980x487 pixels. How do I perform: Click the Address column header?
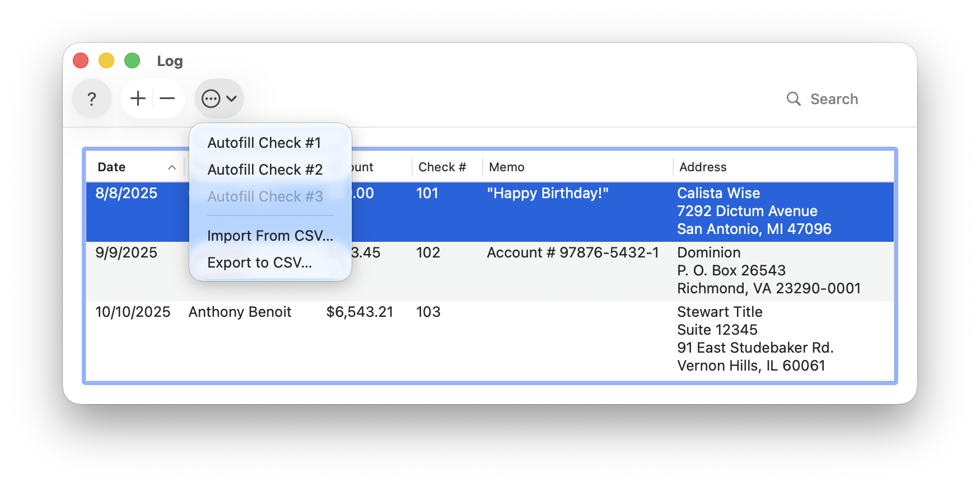coord(703,167)
